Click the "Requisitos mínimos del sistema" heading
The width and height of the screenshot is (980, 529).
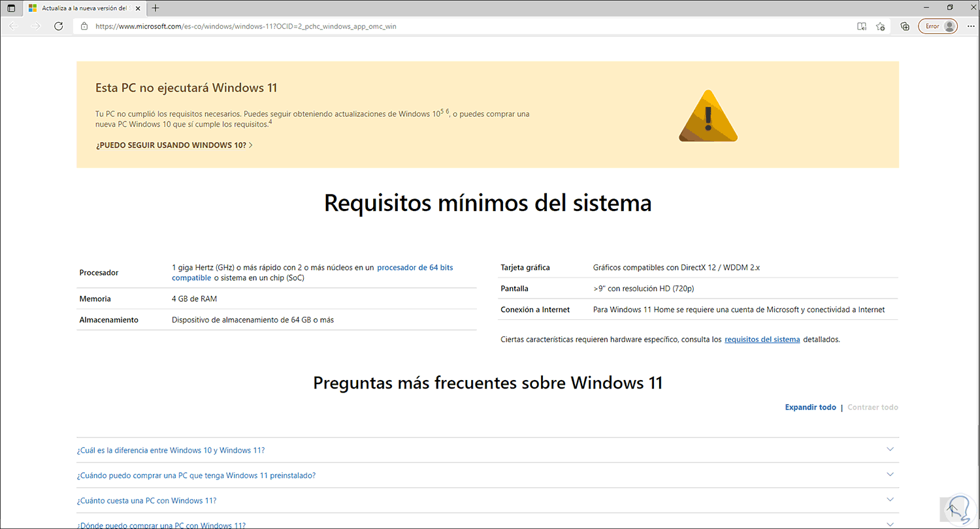coord(488,203)
